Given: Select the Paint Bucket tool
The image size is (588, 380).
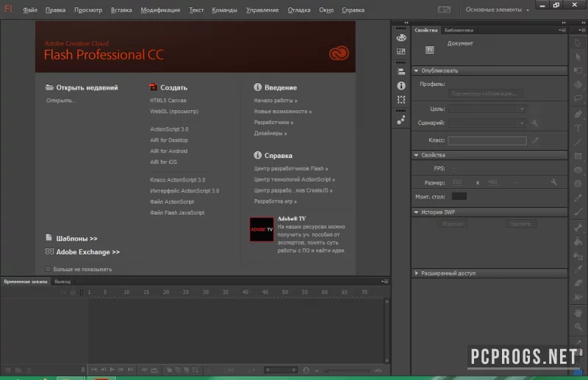Looking at the screenshot, I should point(578,242).
